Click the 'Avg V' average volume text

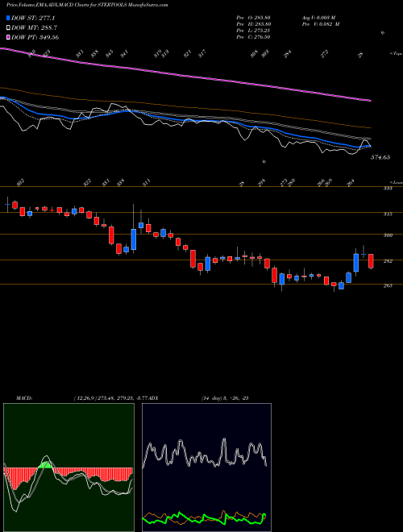pos(318,18)
